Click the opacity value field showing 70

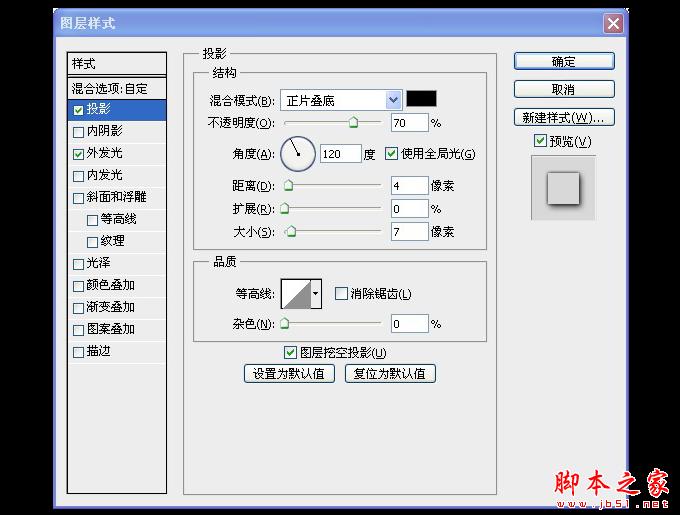pyautogui.click(x=409, y=123)
